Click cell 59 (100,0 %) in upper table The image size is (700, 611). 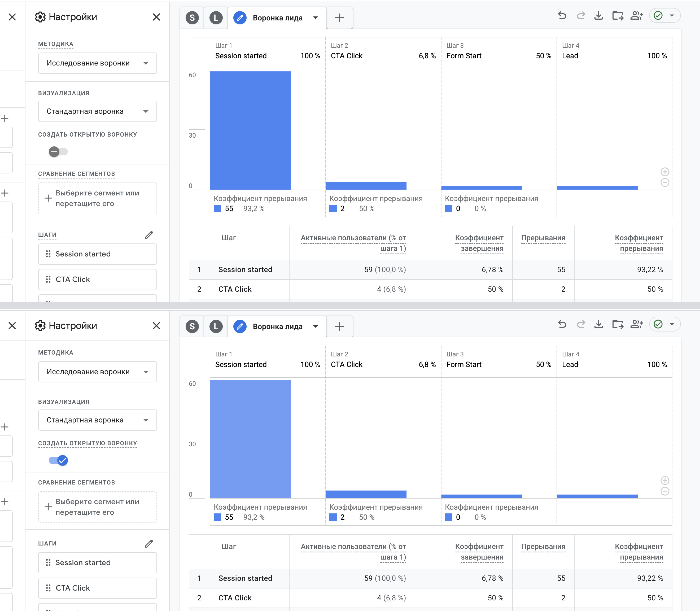click(x=385, y=270)
